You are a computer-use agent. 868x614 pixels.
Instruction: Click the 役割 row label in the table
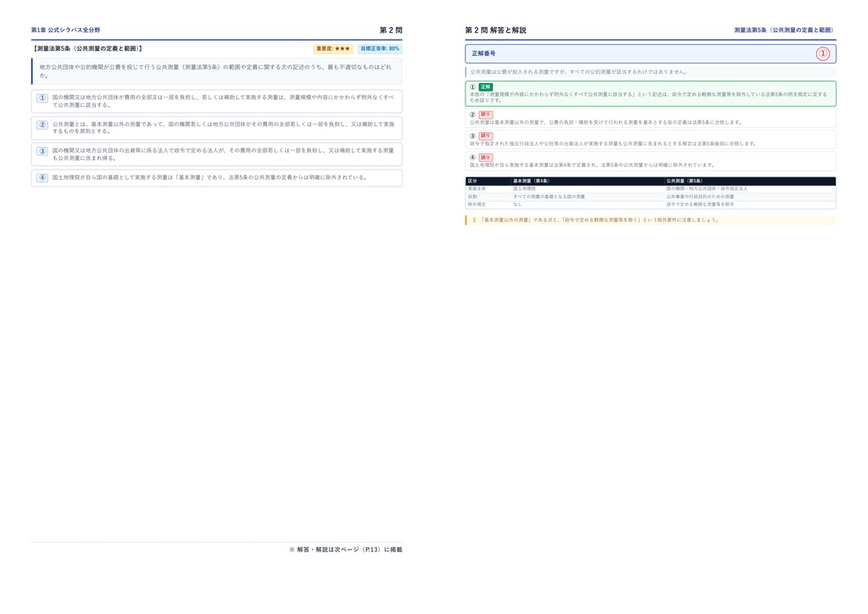472,197
